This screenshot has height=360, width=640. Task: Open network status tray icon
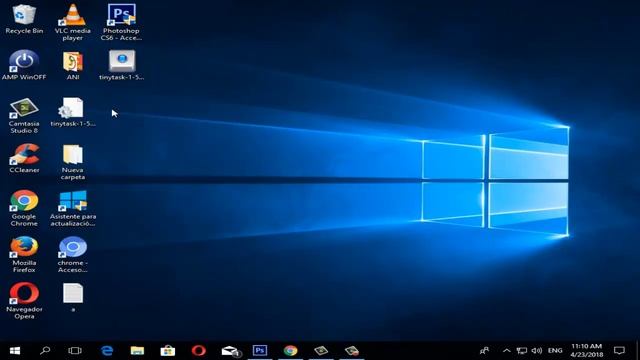point(522,351)
